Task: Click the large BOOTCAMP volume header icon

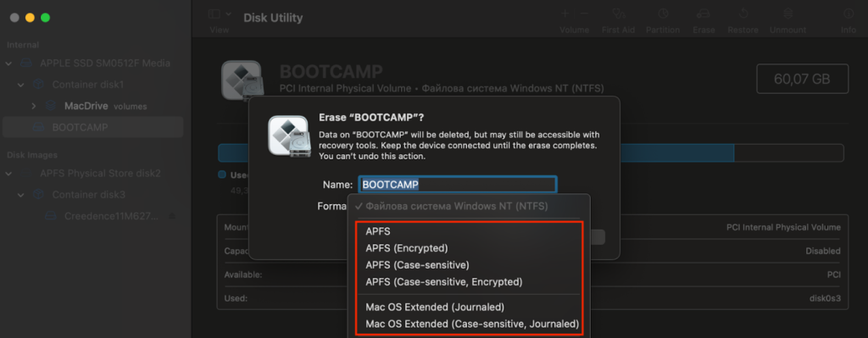Action: [x=242, y=80]
